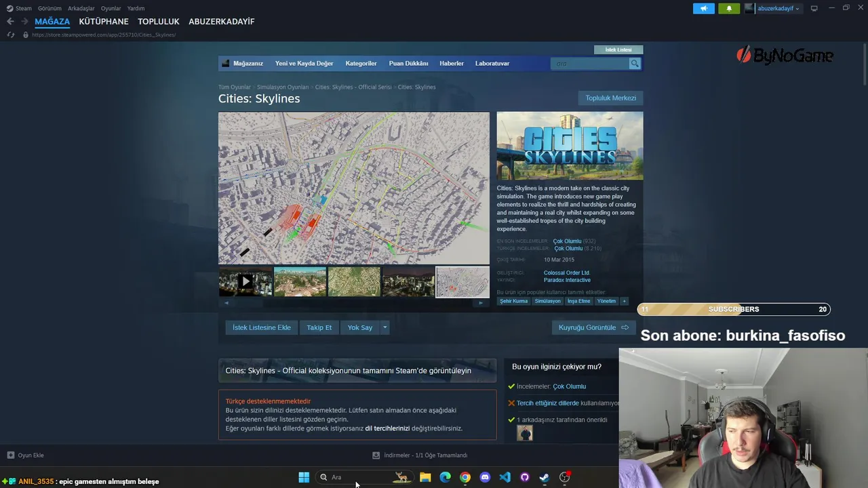Click the Yok Say button
868x488 pixels.
[360, 327]
